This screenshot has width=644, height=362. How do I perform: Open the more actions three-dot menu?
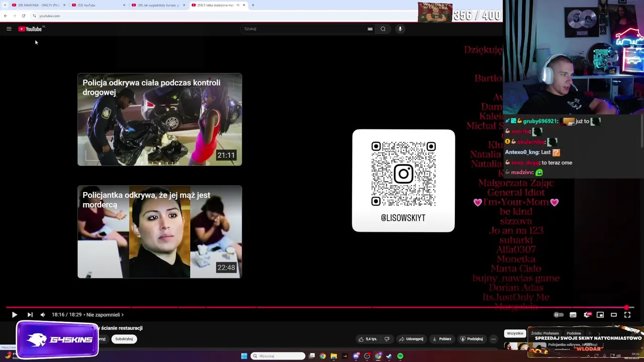[494, 339]
